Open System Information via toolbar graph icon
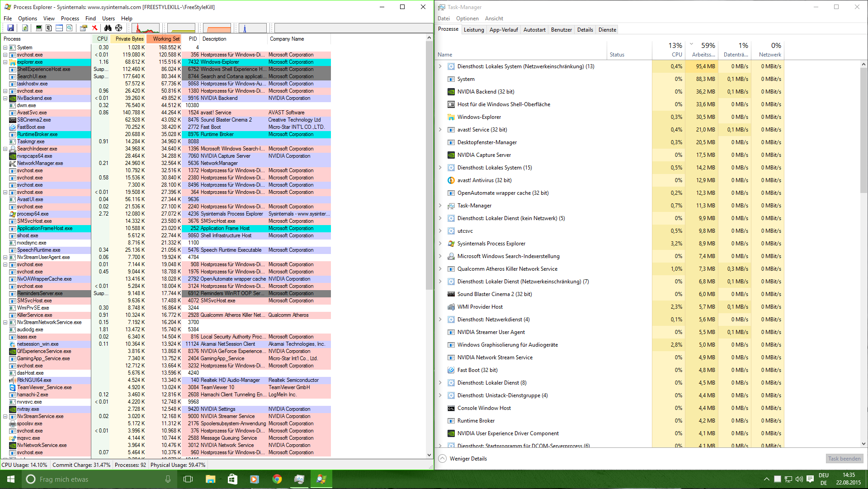This screenshot has height=489, width=868. click(x=39, y=28)
